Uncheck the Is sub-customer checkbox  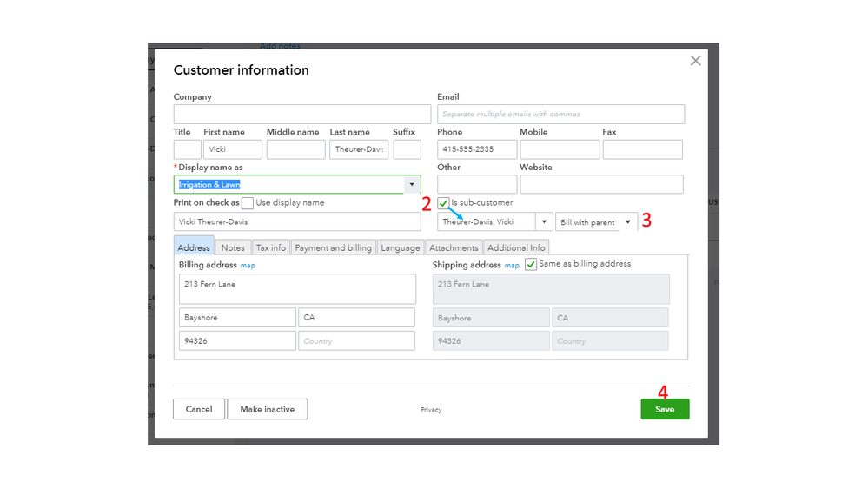tap(443, 203)
